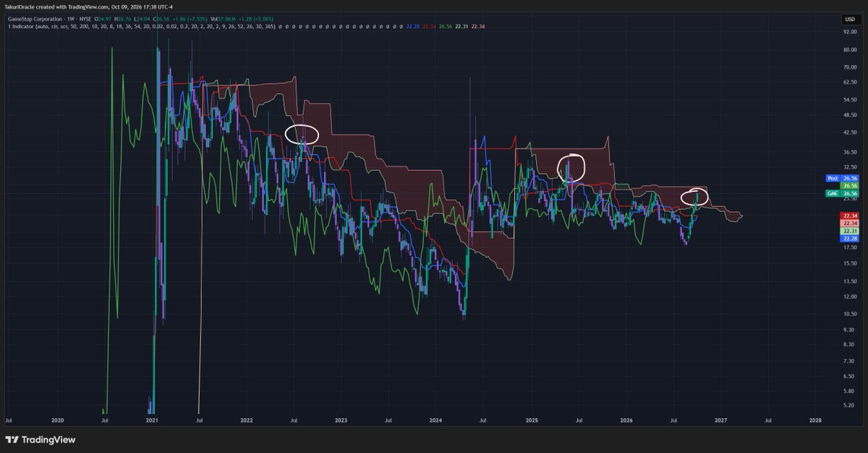Click the 80.00 price scale label
Image resolution: width=868 pixels, height=453 pixels.
[x=850, y=50]
